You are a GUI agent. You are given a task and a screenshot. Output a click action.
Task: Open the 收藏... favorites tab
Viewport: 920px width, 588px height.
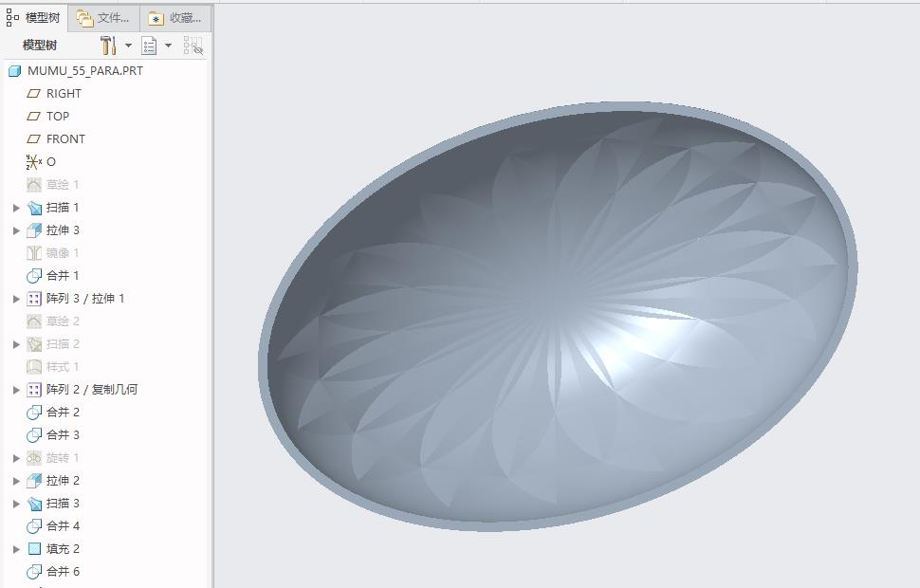[x=175, y=18]
